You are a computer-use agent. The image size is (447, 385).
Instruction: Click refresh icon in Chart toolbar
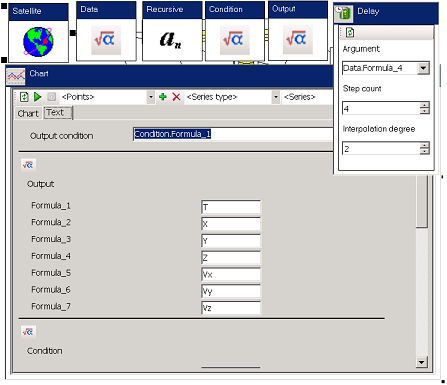(24, 97)
